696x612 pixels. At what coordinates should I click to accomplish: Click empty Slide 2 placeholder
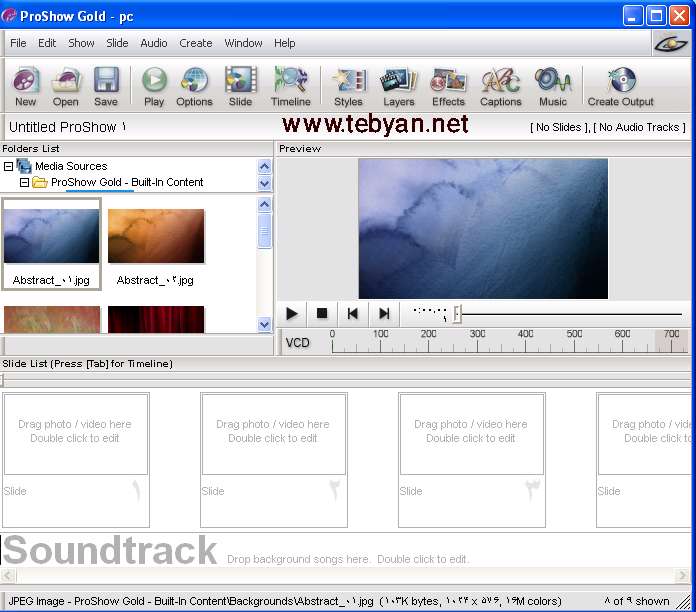point(273,459)
